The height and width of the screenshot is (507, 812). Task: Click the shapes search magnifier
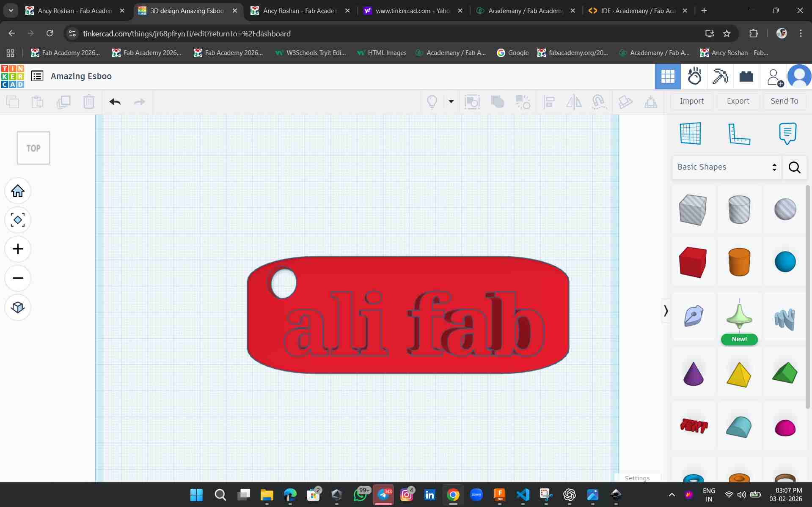794,167
